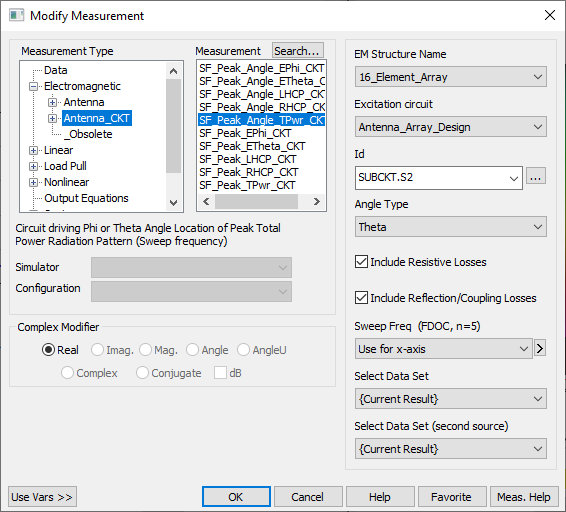566x512 pixels.
Task: Click the Meas. Help button
Action: pos(524,497)
